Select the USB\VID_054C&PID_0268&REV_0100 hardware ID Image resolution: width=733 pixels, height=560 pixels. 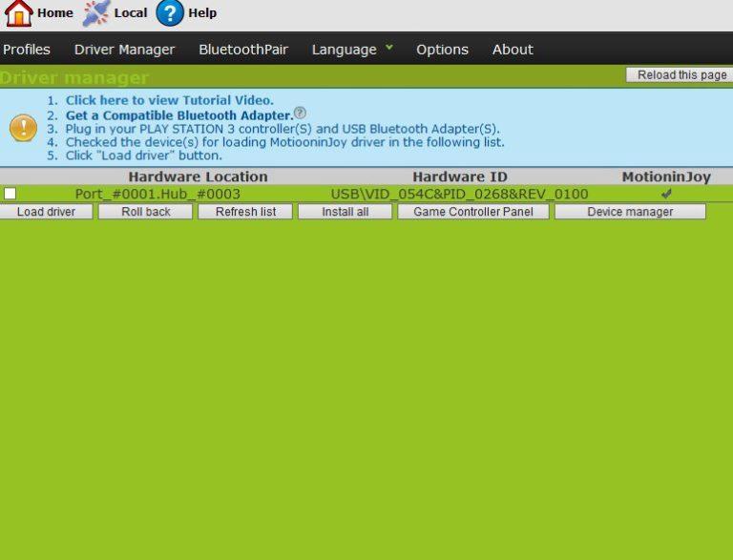[x=459, y=194]
